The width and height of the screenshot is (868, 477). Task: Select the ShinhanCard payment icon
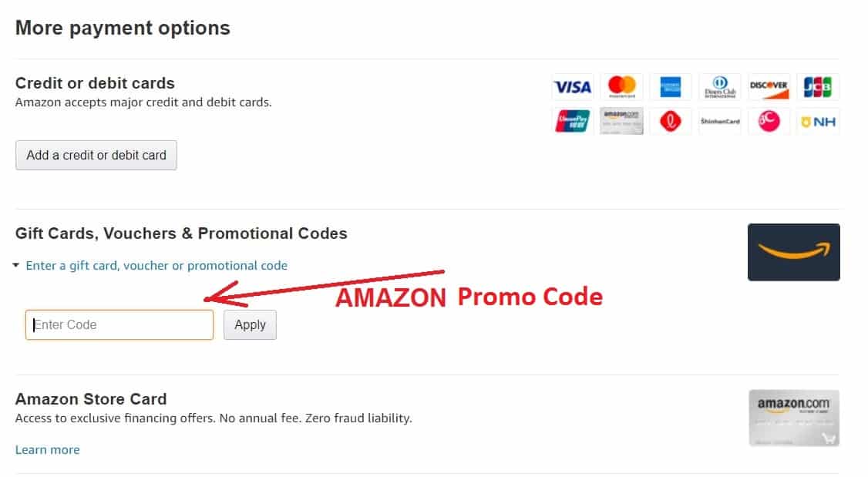click(x=720, y=121)
